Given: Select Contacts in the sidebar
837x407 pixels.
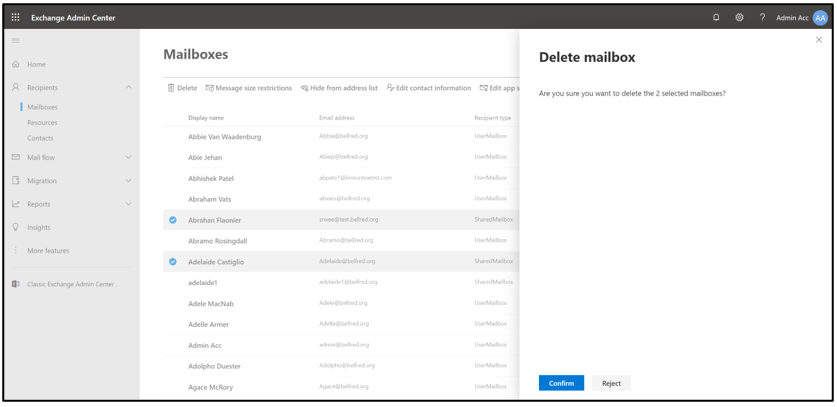Looking at the screenshot, I should click(x=40, y=138).
